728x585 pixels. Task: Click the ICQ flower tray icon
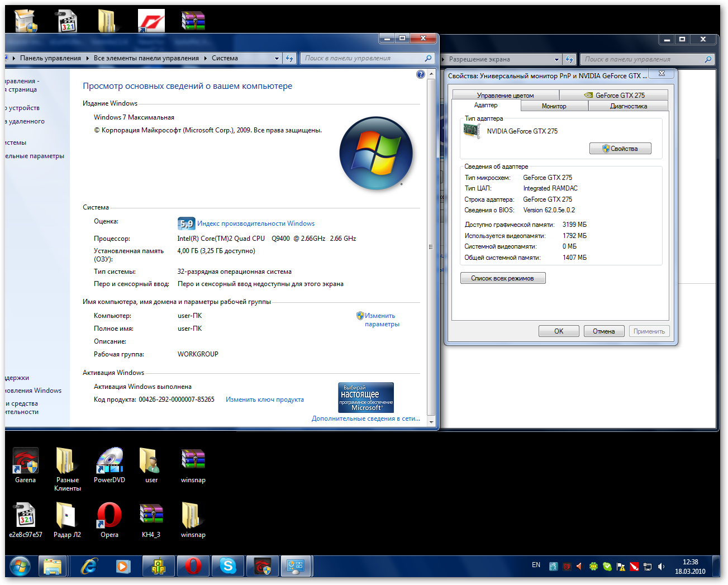click(x=593, y=567)
